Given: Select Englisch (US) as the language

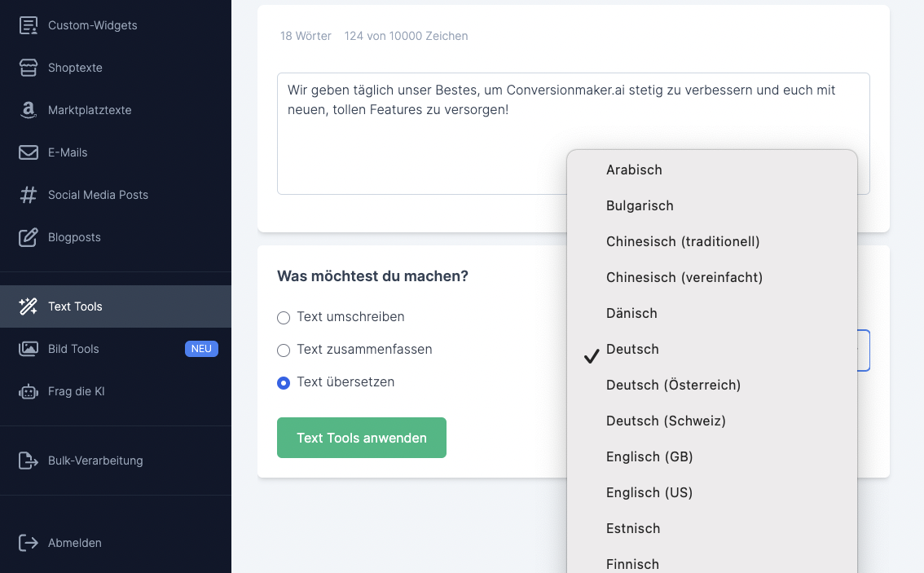Looking at the screenshot, I should pyautogui.click(x=712, y=493).
